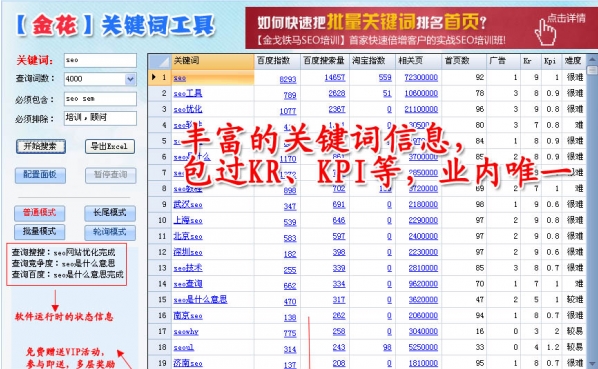Image resolution: width=598 pixels, height=369 pixels.
Task: Click the 开始搜索 button
Action: 41,146
